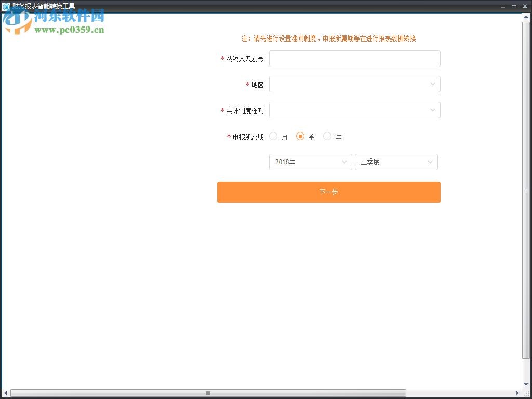The height and width of the screenshot is (399, 532).
Task: Click the horizontal scrollbar thumb
Action: pos(207,393)
